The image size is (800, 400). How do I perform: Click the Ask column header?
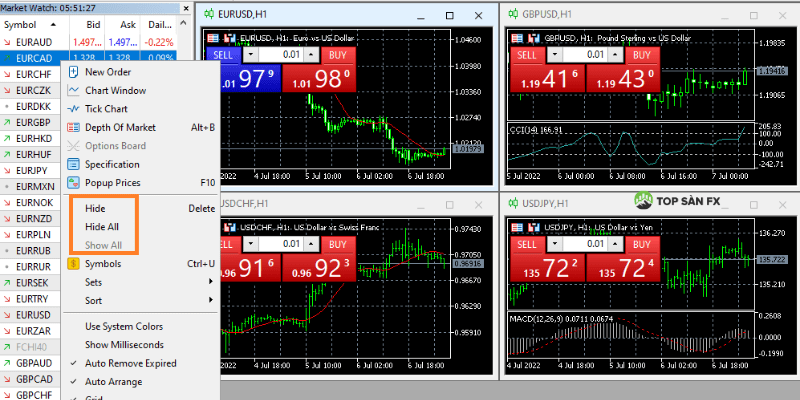pos(122,24)
